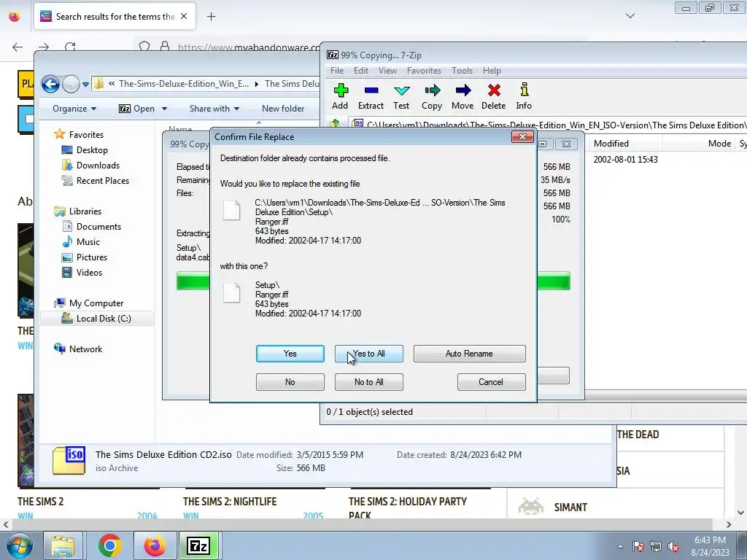This screenshot has width=747, height=560.
Task: Select Desktop in Favorites
Action: pos(92,150)
